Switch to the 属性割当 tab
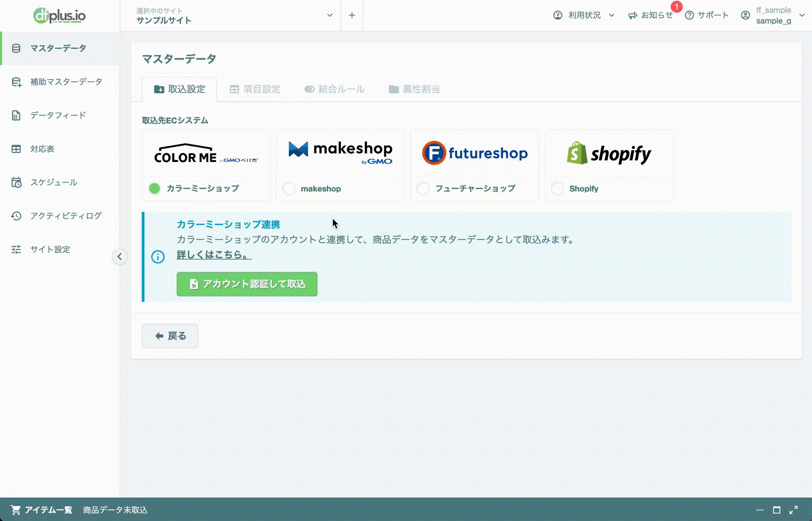Viewport: 812px width, 521px height. pos(414,89)
